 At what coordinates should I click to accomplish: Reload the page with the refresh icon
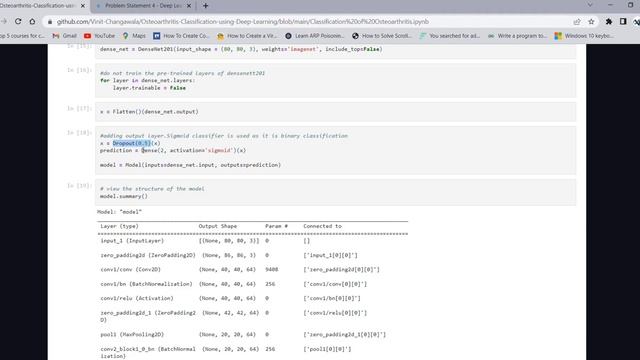coord(18,21)
